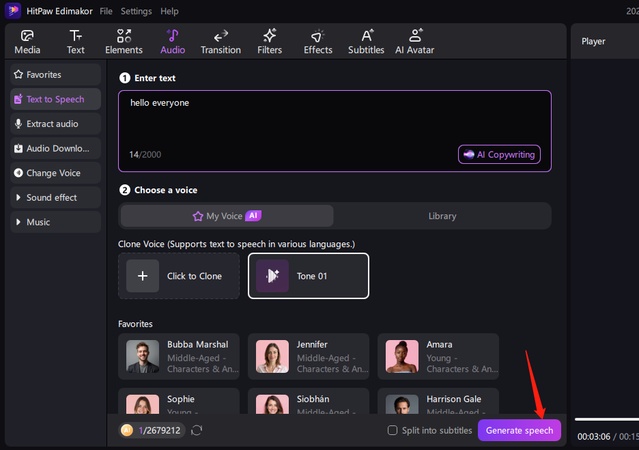
Task: Click the player progress bar
Action: (x=606, y=419)
